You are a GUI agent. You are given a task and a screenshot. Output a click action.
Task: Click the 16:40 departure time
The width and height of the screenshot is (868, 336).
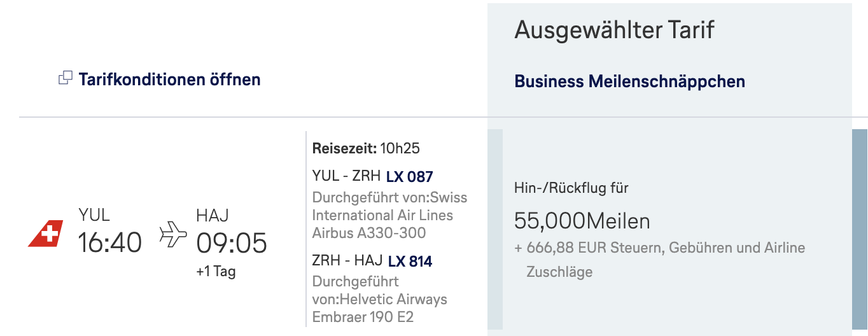coord(109,242)
